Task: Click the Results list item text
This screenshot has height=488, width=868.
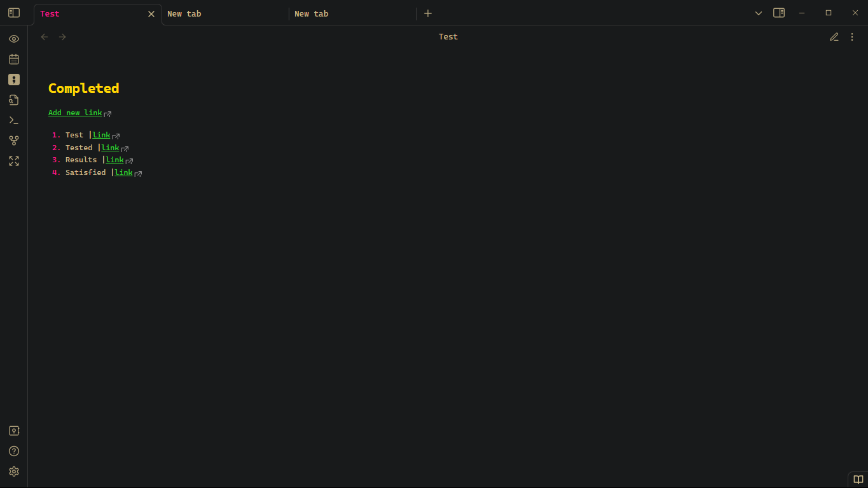Action: click(81, 160)
